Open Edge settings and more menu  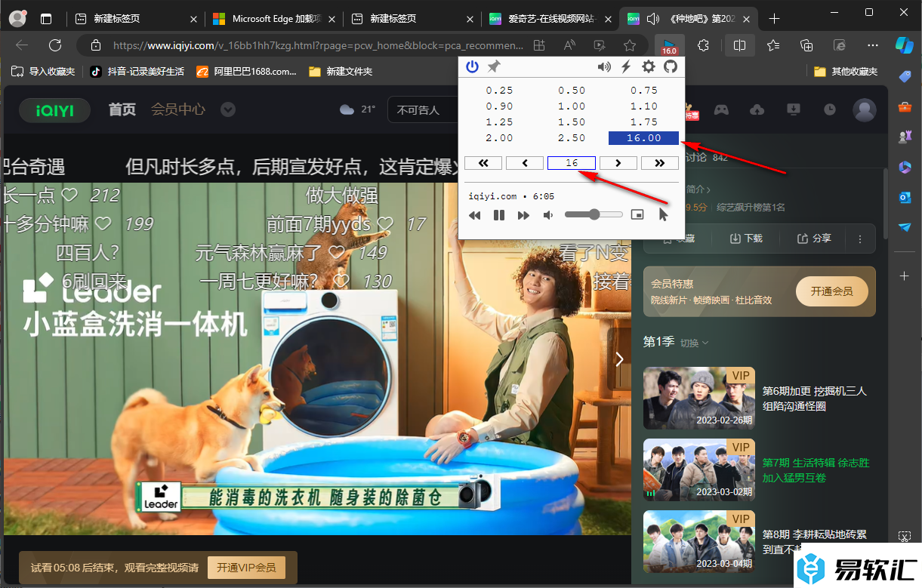[873, 45]
